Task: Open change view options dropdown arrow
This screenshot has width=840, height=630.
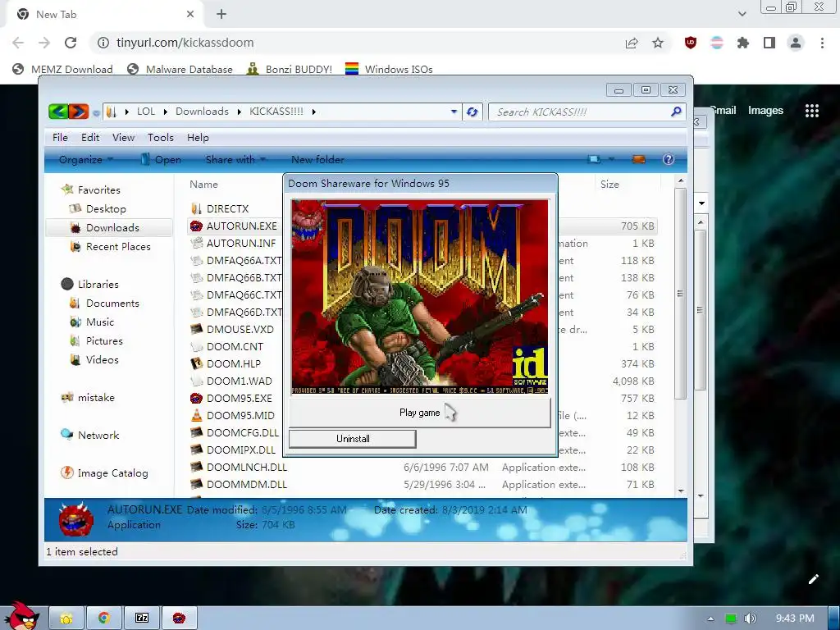Action: tap(611, 160)
